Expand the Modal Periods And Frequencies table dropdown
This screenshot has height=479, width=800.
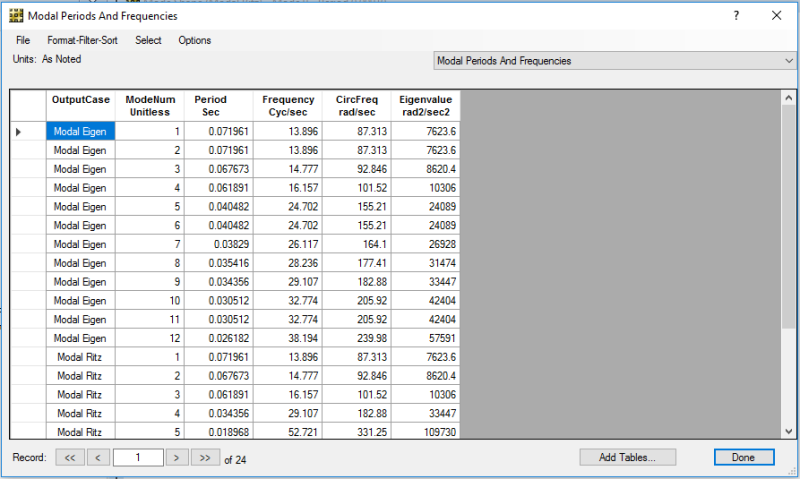click(x=789, y=61)
